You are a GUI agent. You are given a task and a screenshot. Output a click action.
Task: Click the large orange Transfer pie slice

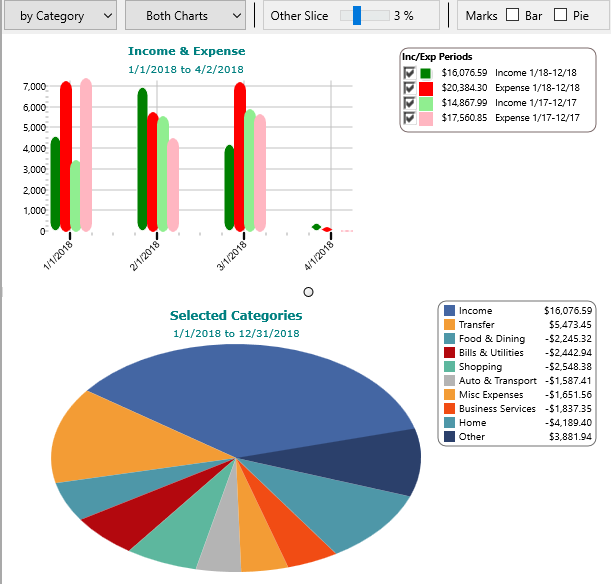[129, 440]
